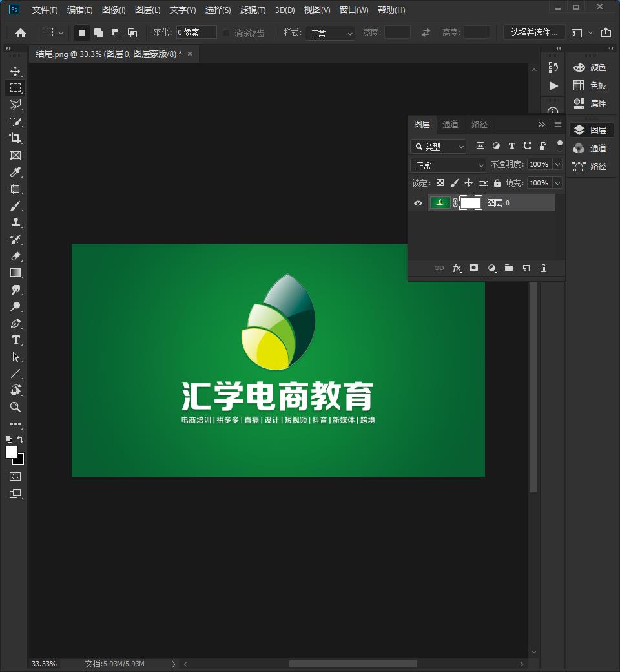Add layer style with the fx icon
The image size is (620, 672).
tap(457, 268)
